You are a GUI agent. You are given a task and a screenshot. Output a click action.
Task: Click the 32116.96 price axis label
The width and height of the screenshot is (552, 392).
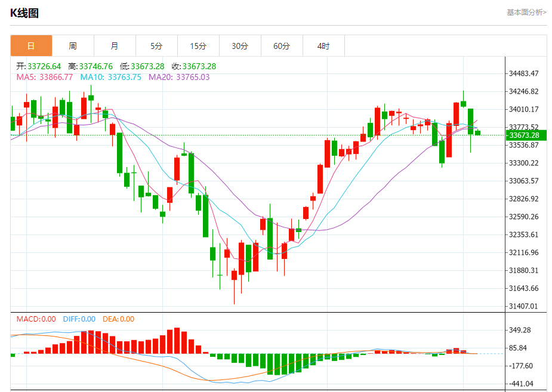point(524,252)
